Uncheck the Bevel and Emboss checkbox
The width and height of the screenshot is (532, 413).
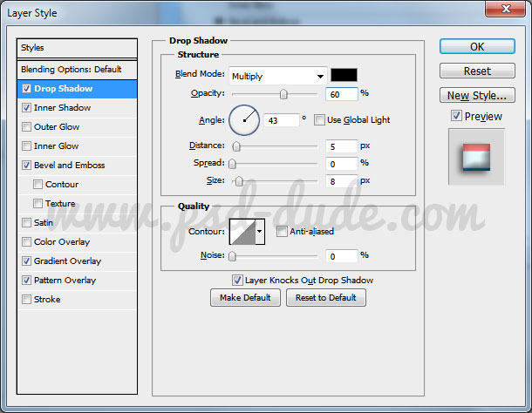click(x=26, y=166)
